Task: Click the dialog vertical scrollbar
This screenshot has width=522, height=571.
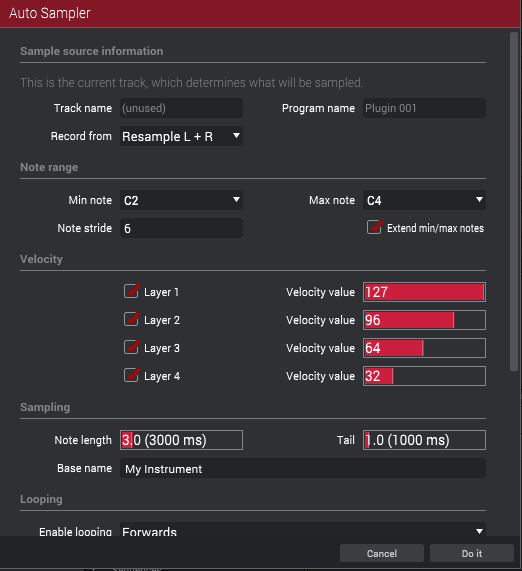Action: click(x=514, y=201)
